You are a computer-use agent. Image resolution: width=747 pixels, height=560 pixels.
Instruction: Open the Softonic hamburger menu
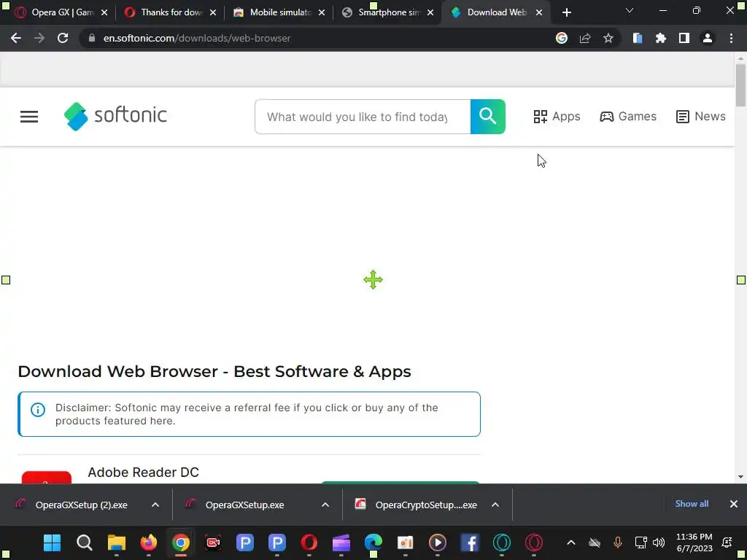(x=29, y=117)
